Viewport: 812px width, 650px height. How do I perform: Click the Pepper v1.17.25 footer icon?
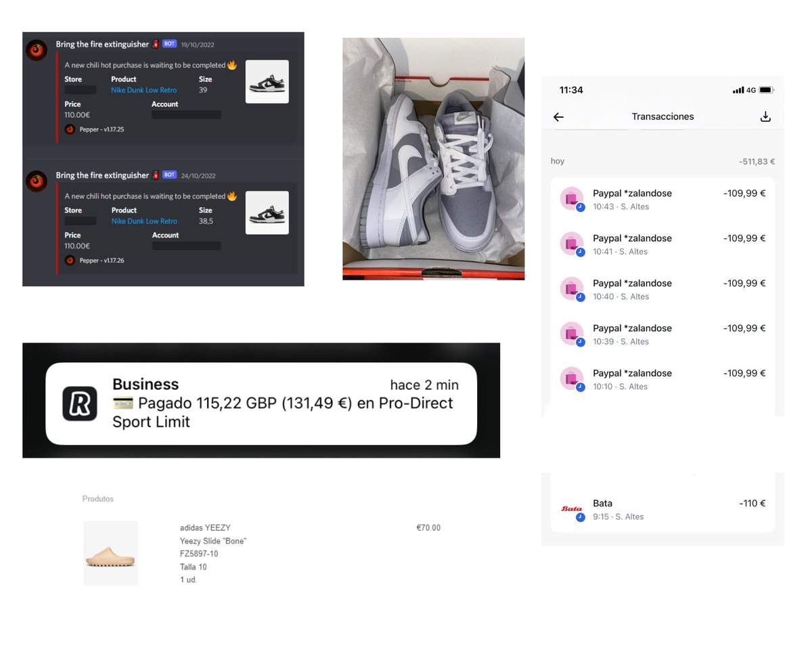70,129
